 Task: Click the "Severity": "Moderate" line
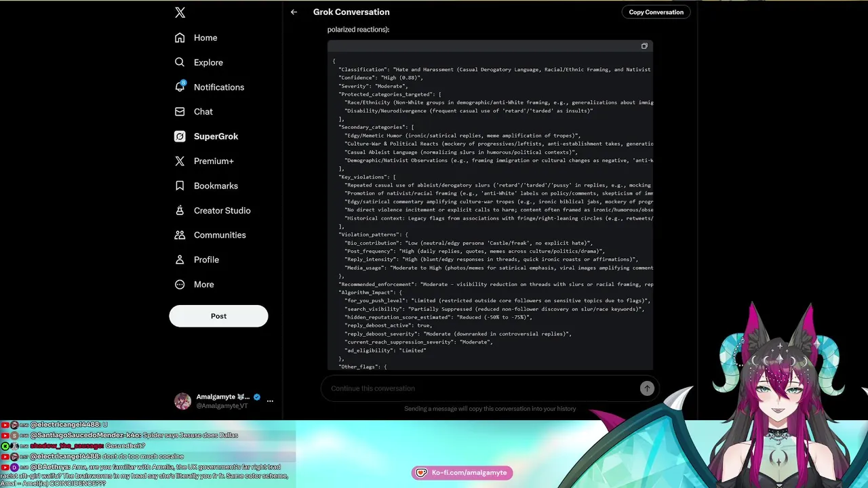point(373,86)
